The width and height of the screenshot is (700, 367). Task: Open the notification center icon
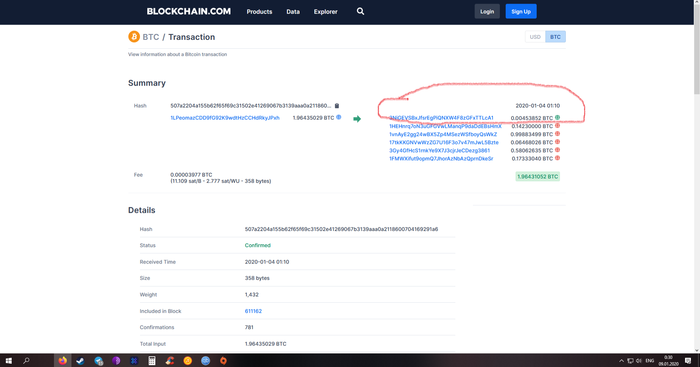click(x=688, y=361)
